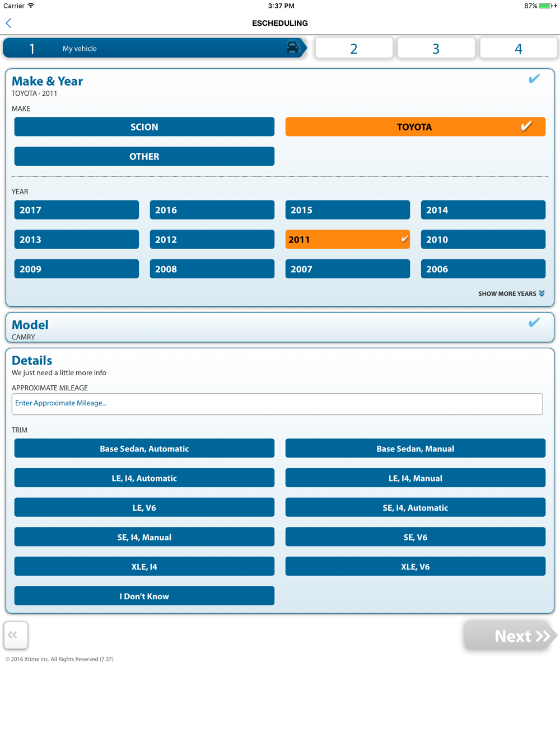
Task: Select year 2010
Action: click(x=483, y=239)
